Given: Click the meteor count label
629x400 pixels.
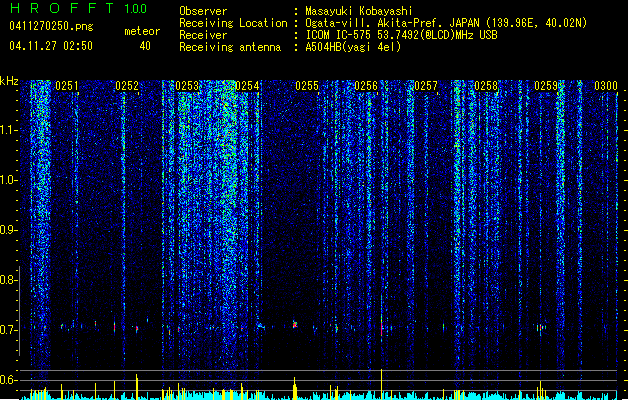Looking at the screenshot, I should click(142, 31).
